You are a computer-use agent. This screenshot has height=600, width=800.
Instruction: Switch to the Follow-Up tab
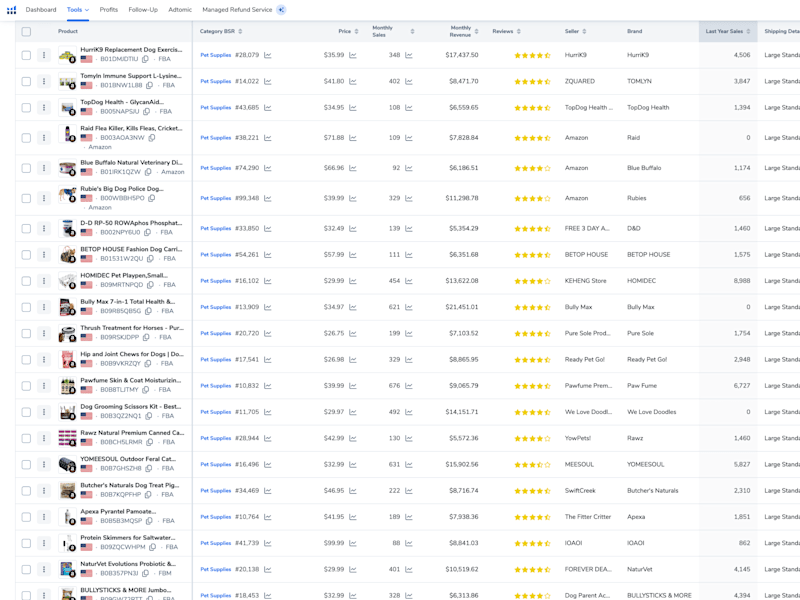tap(143, 10)
